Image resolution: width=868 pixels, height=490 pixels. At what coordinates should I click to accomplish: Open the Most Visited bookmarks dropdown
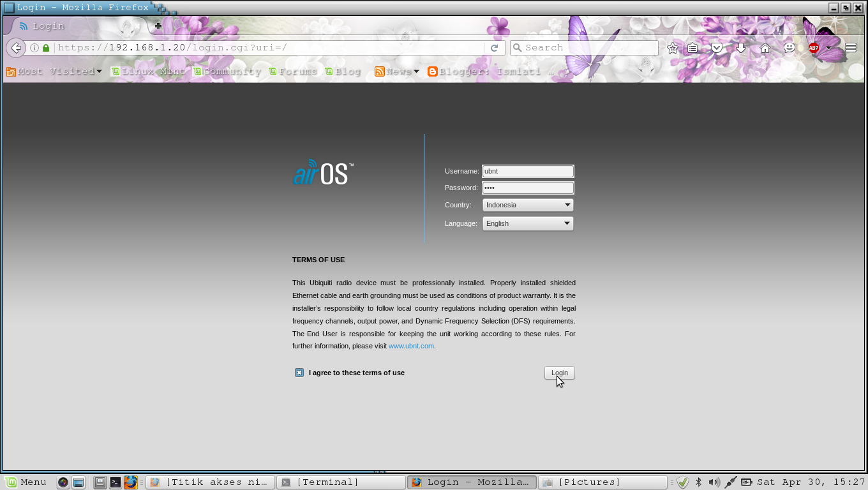(x=54, y=71)
